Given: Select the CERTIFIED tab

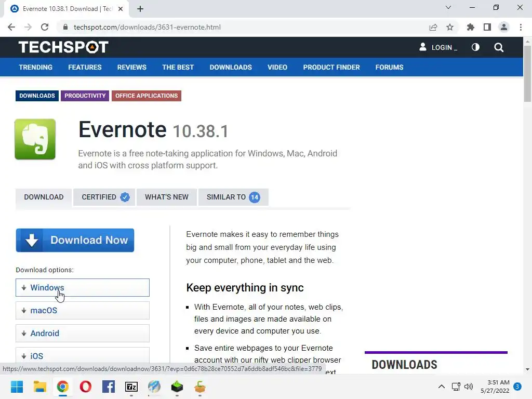Looking at the screenshot, I should [x=104, y=197].
